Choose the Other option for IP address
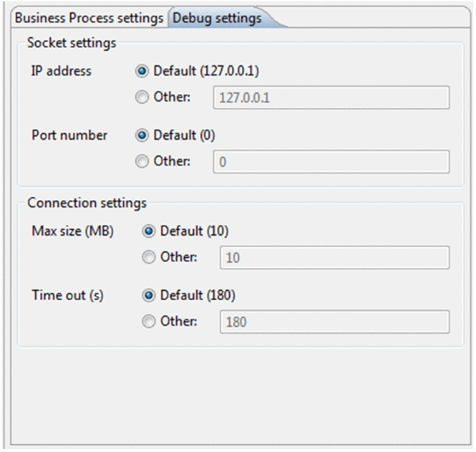 142,97
